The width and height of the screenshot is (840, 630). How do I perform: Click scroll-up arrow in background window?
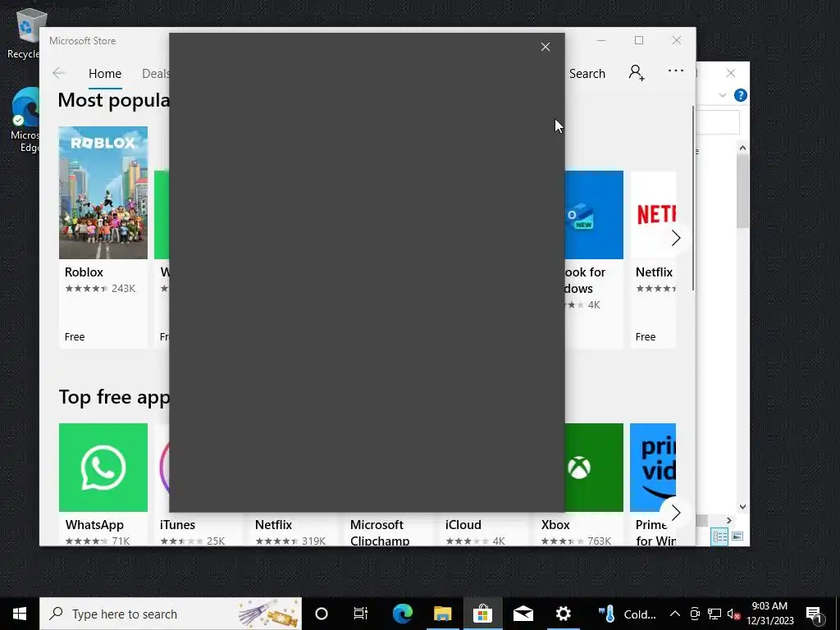(x=742, y=148)
